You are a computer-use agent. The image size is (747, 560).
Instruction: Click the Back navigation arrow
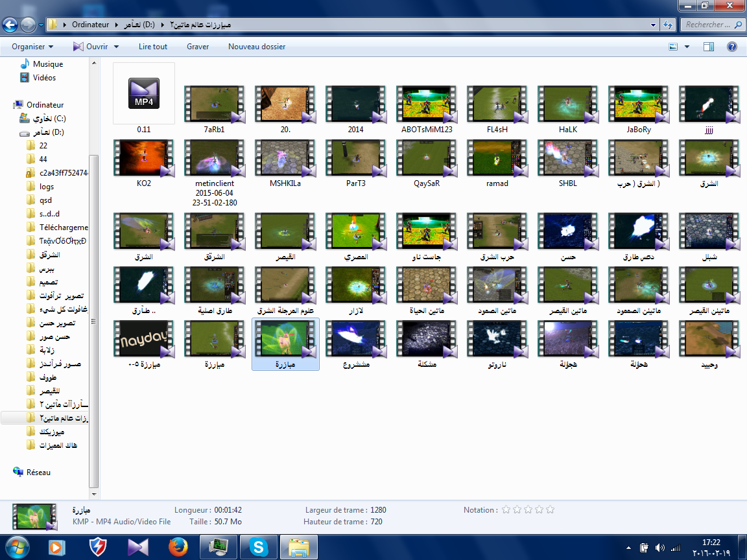click(10, 25)
